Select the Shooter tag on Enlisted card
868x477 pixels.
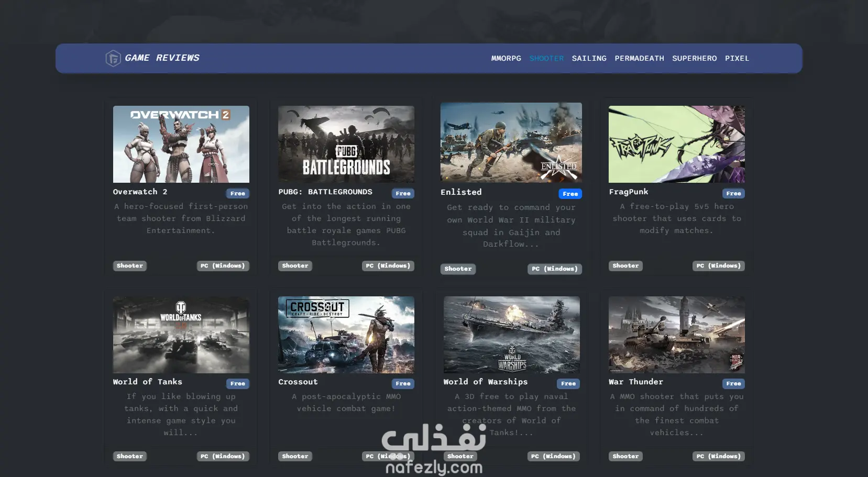458,269
